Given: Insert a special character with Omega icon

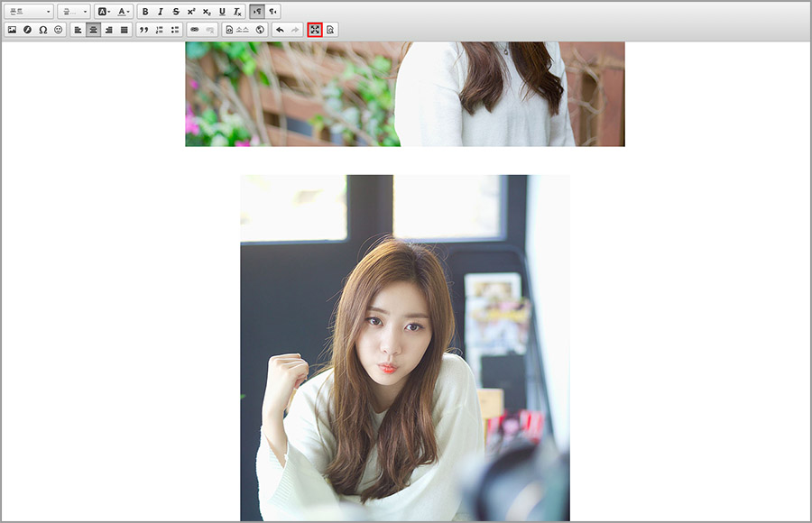Looking at the screenshot, I should (x=43, y=30).
